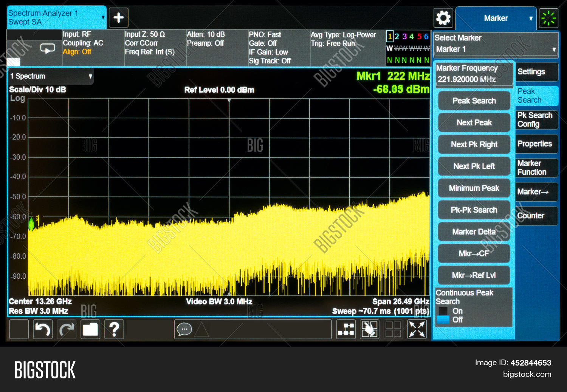Open the Marker menu panel dropdown
Screen dimensions: 567x392
pyautogui.click(x=496, y=18)
